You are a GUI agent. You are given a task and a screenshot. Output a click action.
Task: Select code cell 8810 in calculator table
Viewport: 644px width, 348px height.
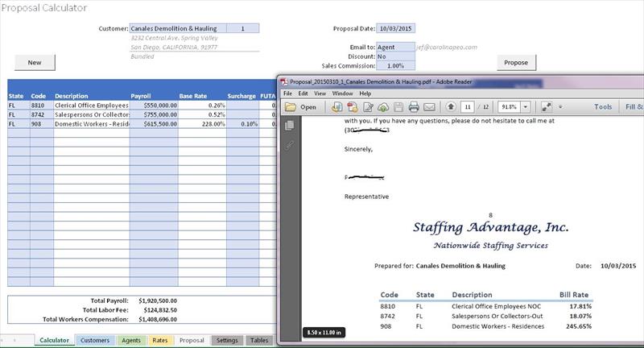coord(42,106)
